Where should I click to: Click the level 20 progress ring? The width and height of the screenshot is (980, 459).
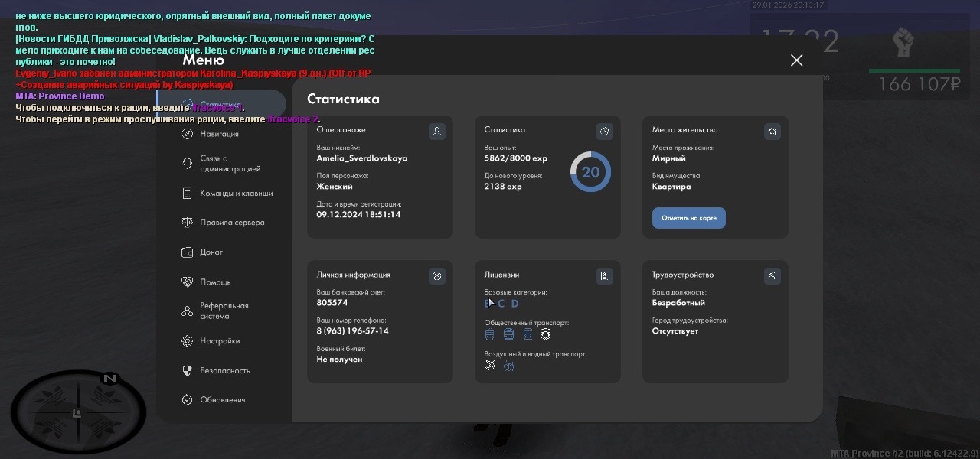[590, 172]
